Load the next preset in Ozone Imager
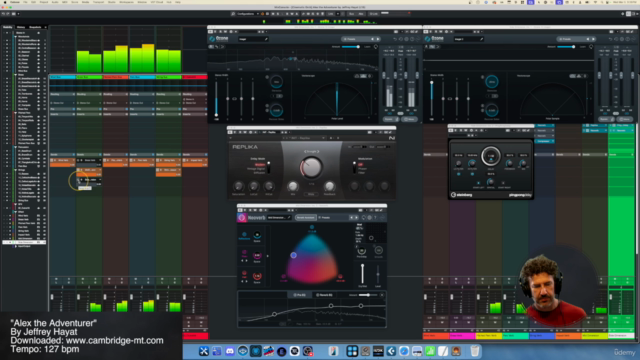The width and height of the screenshot is (640, 360). click(378, 39)
